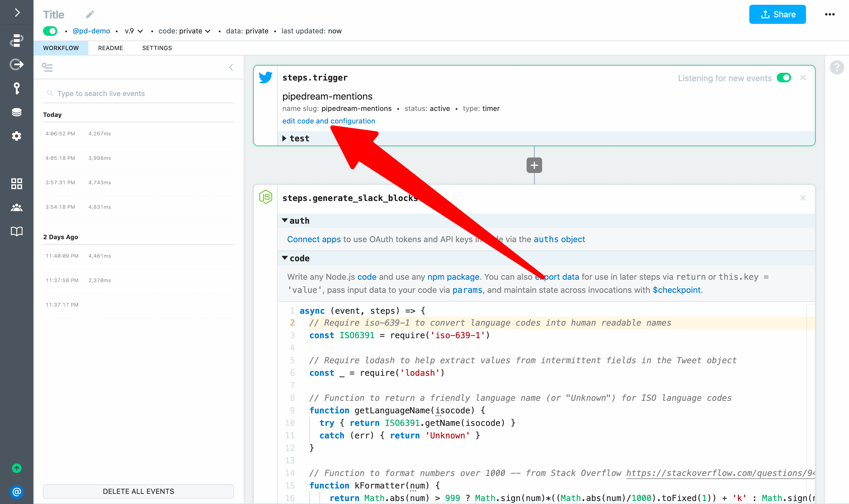849x504 pixels.
Task: Click the plus icon to add step
Action: 534,166
